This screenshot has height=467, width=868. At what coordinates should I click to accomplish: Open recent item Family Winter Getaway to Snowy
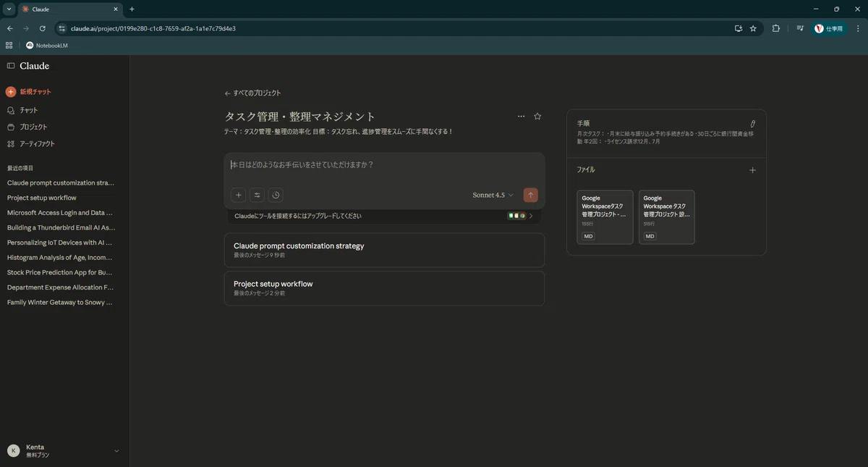click(61, 303)
